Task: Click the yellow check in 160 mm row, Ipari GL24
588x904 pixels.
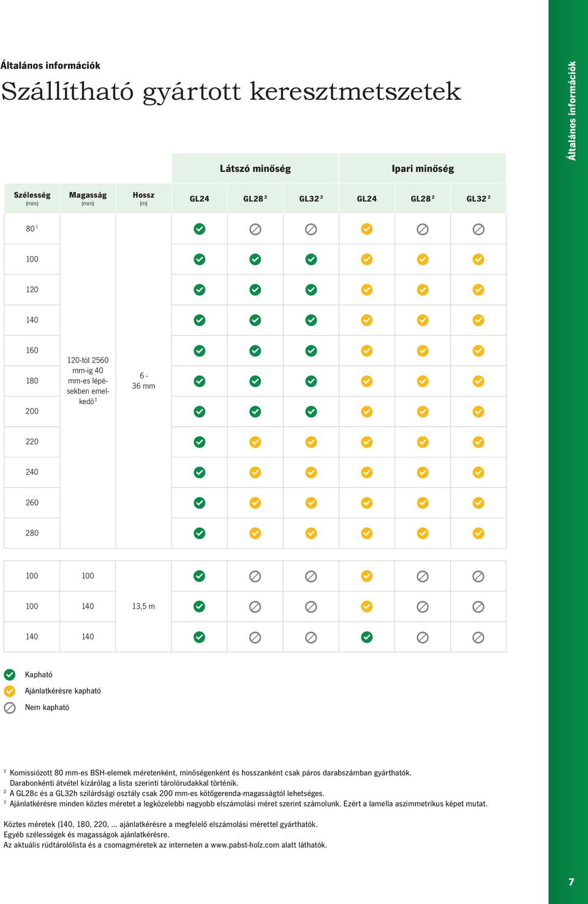Action: pyautogui.click(x=367, y=351)
